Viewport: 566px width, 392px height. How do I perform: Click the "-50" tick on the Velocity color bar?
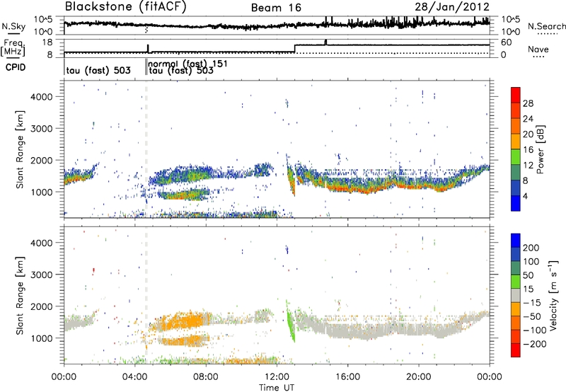pos(532,316)
